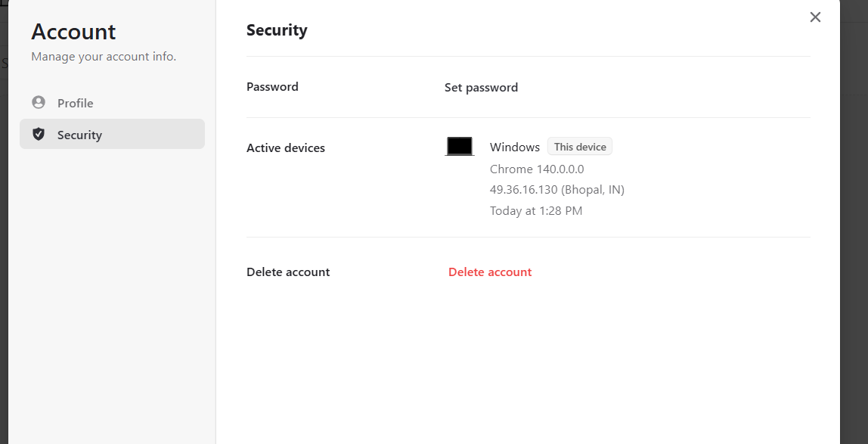Click the Security shield icon

(39, 135)
